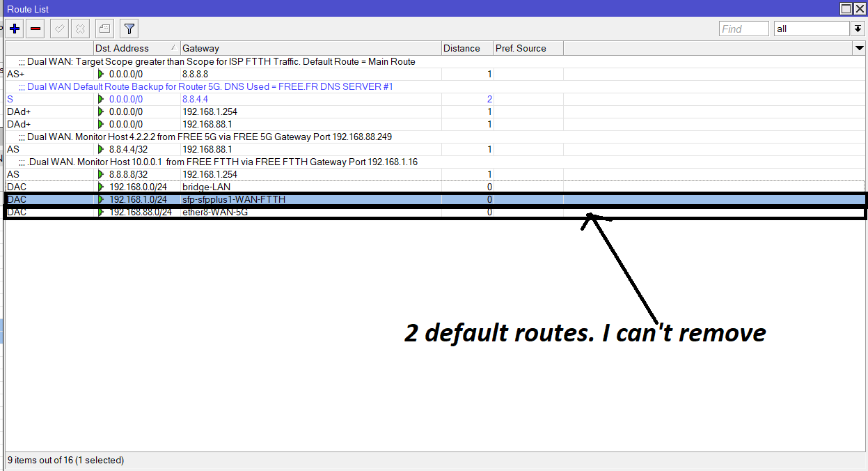Image resolution: width=868 pixels, height=471 pixels.
Task: Open the comment editor icon
Action: [x=104, y=29]
